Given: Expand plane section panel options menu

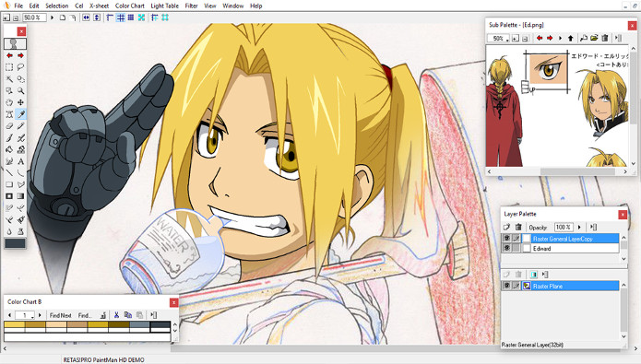Looking at the screenshot, I should point(545,275).
